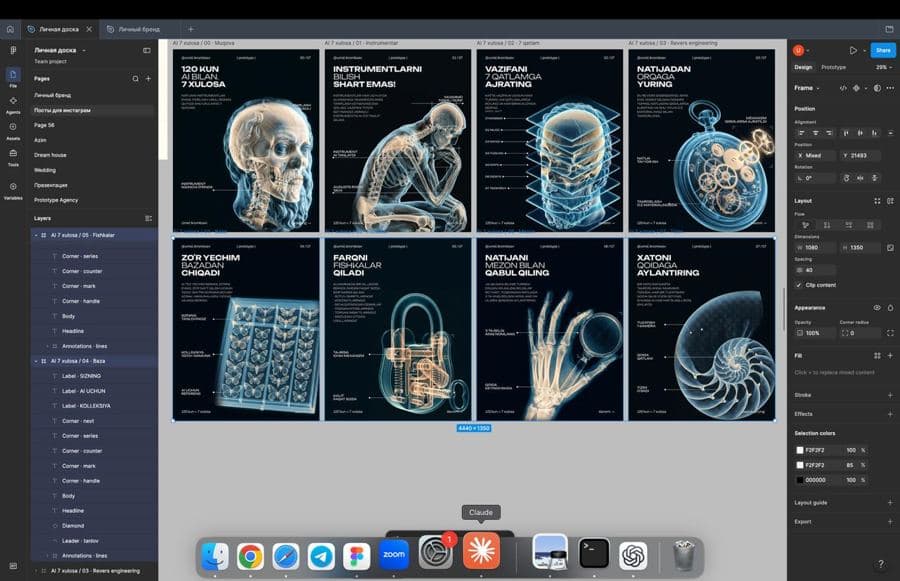Click the first F2F2F2 color swatch at 100%
The width and height of the screenshot is (900, 581).
(x=800, y=450)
